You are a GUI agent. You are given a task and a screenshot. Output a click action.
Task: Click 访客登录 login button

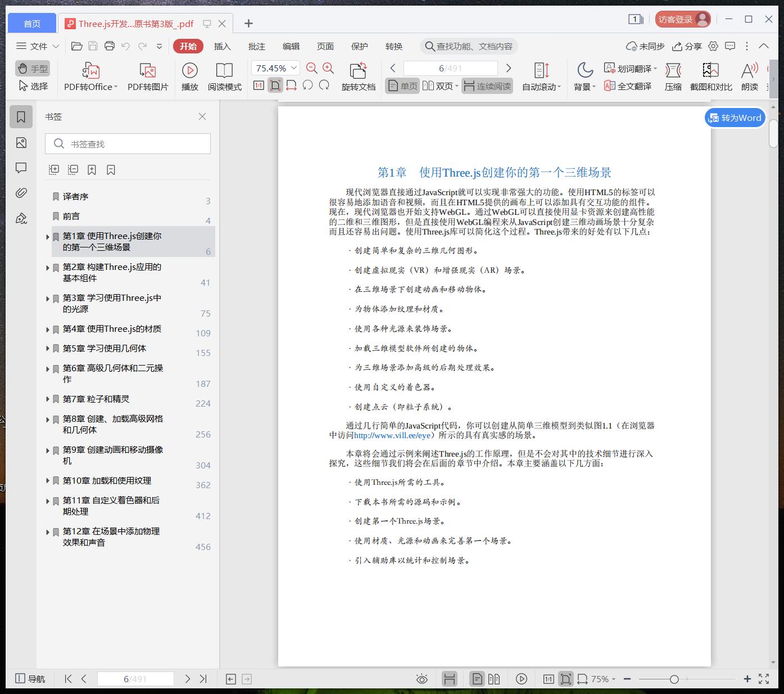[683, 20]
